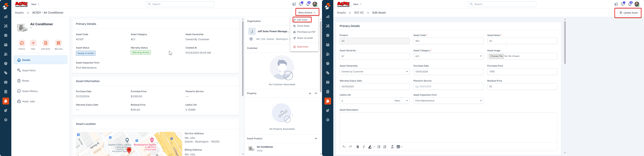Click Air Conditioner thumbnail in Asset Product section
The width and height of the screenshot is (644, 156).
[251, 149]
